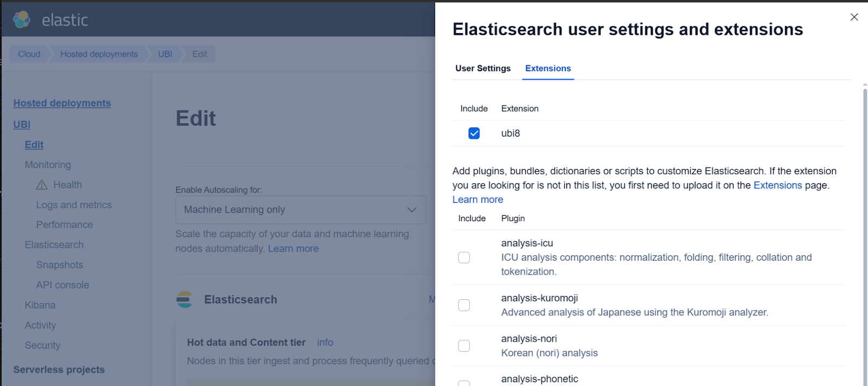
Task: Uncheck the ubi8 extension checkbox
Action: [474, 133]
